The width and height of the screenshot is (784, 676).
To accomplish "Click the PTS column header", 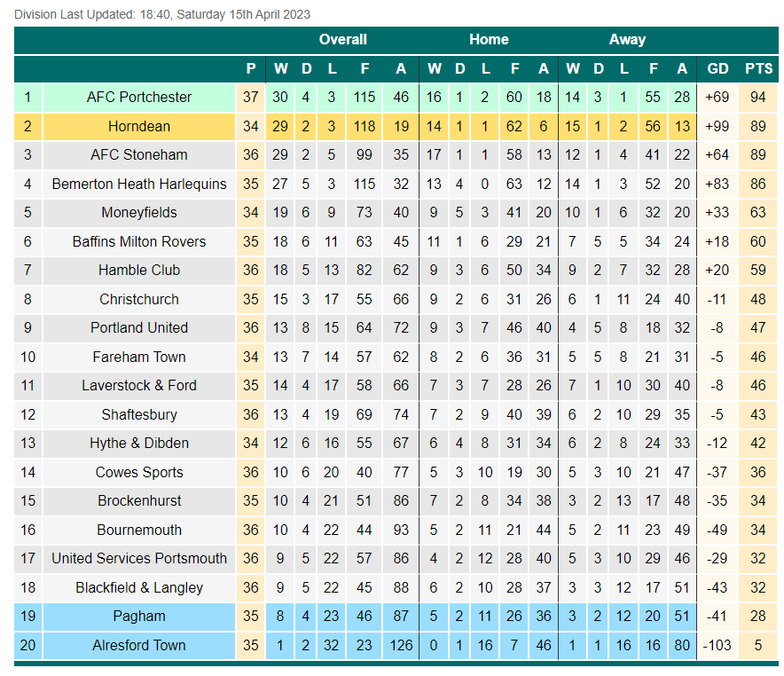I will point(758,68).
